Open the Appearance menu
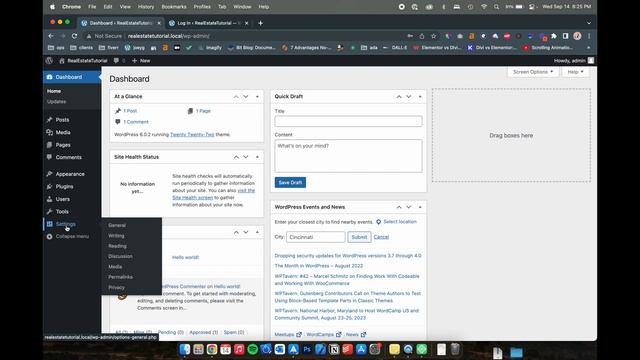 [x=70, y=174]
